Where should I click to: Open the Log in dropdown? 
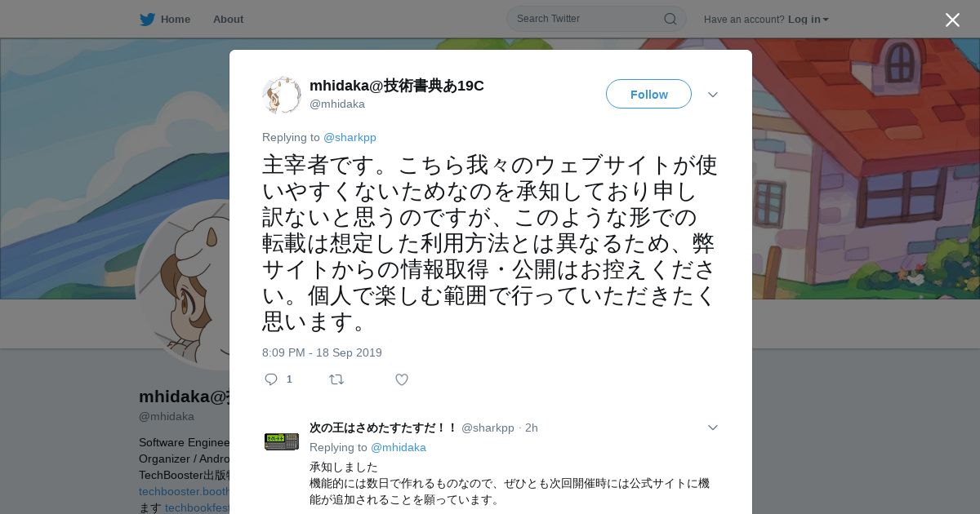coord(808,19)
